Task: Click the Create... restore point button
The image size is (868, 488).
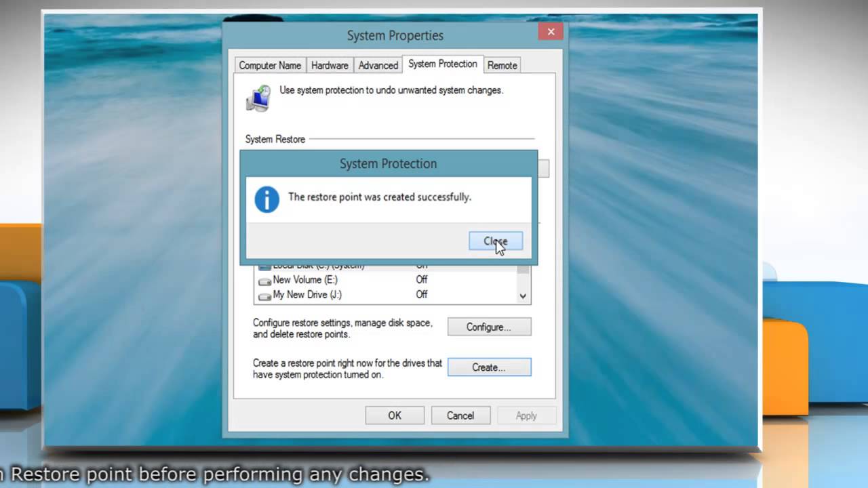Action: tap(489, 367)
